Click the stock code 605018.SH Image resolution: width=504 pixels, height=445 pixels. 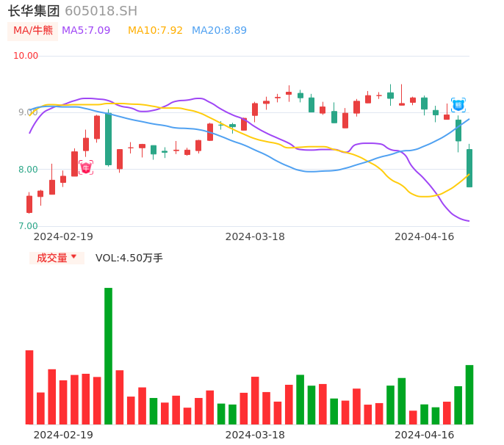point(101,11)
